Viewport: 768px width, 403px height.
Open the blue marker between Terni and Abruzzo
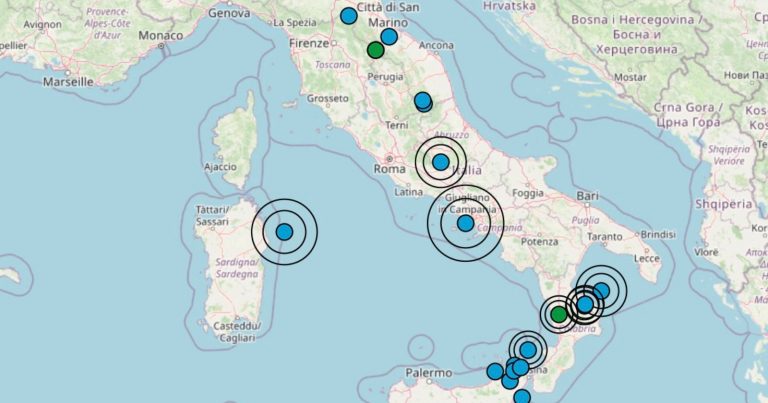[423, 101]
